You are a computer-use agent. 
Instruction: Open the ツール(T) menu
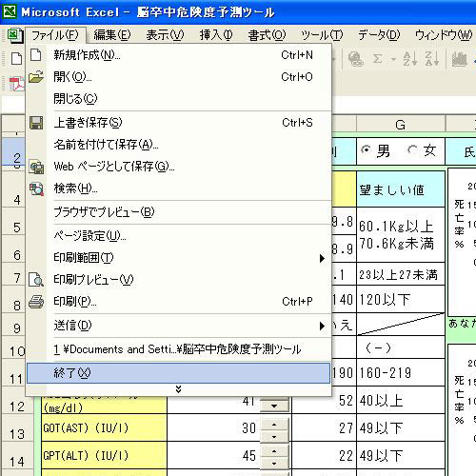322,35
